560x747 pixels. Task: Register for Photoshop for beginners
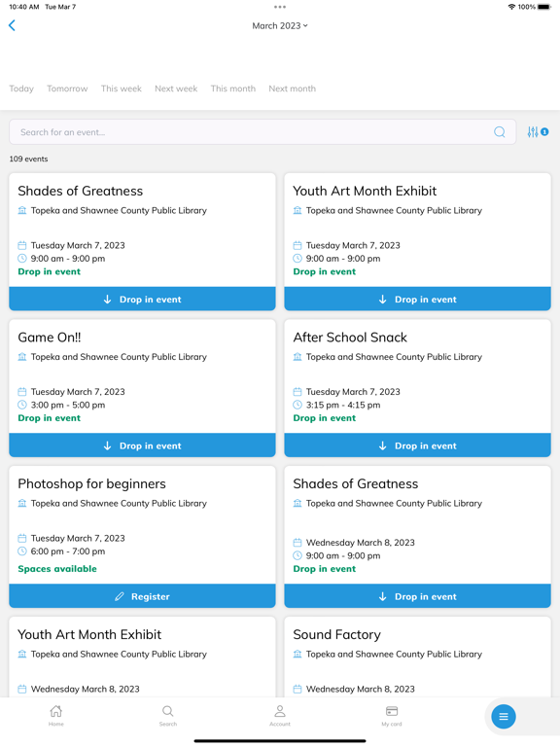point(142,596)
